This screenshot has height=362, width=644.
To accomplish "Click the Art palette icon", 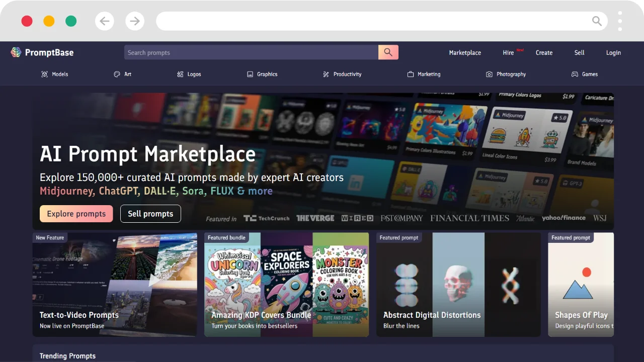I will coord(117,74).
